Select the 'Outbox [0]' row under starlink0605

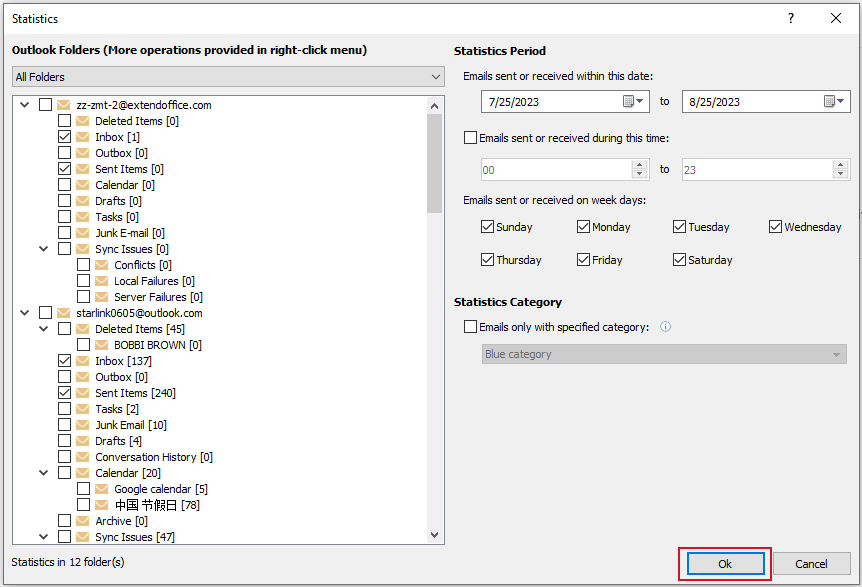121,377
